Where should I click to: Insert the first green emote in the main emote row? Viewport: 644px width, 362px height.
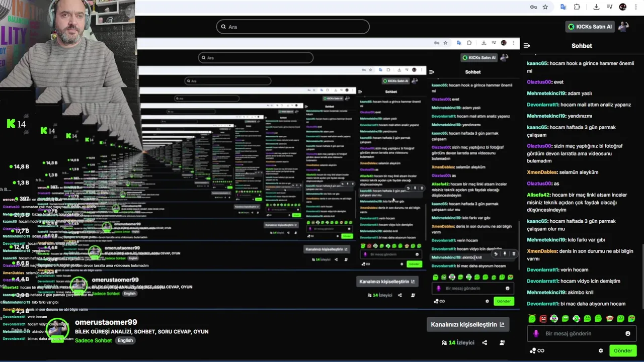pos(532,318)
